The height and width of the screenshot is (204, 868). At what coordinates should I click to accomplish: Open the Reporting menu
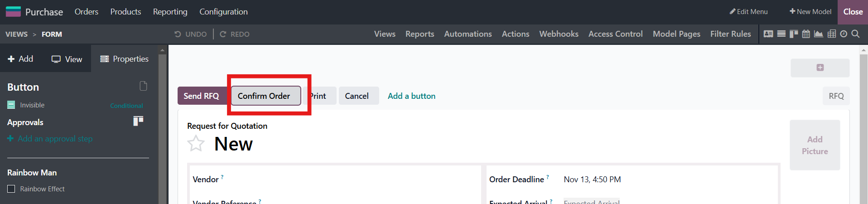click(x=170, y=12)
